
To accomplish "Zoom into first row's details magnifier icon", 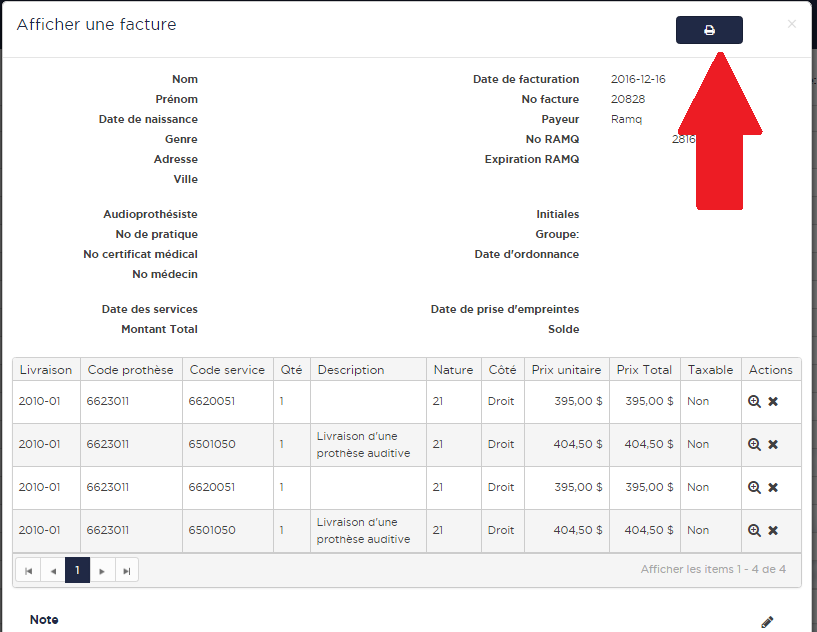I will [755, 401].
